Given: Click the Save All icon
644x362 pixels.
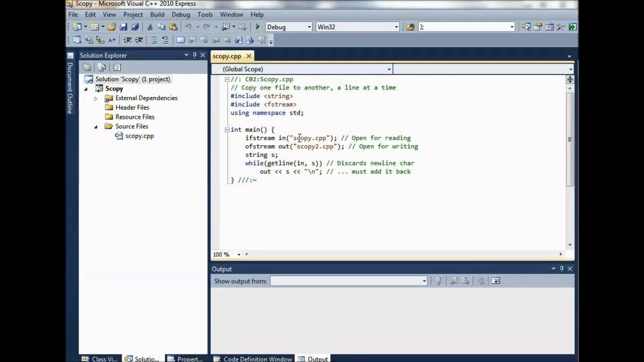Looking at the screenshot, I should (135, 27).
